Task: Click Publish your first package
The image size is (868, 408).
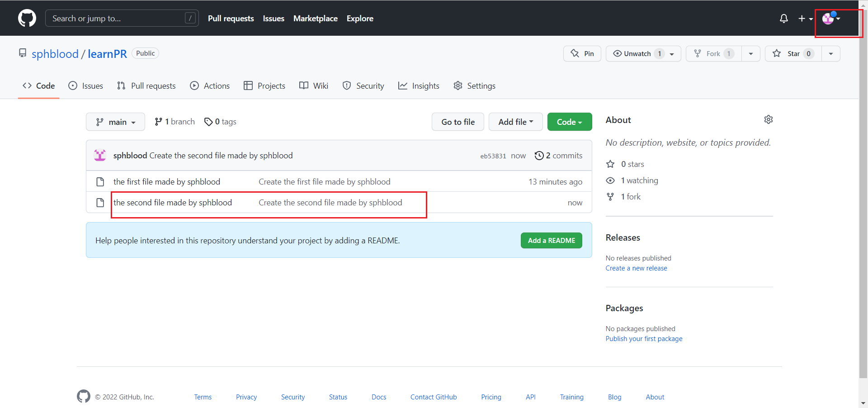Action: click(644, 338)
